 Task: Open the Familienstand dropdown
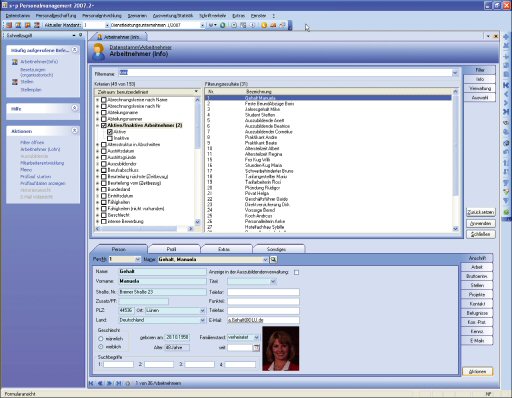pyautogui.click(x=256, y=337)
